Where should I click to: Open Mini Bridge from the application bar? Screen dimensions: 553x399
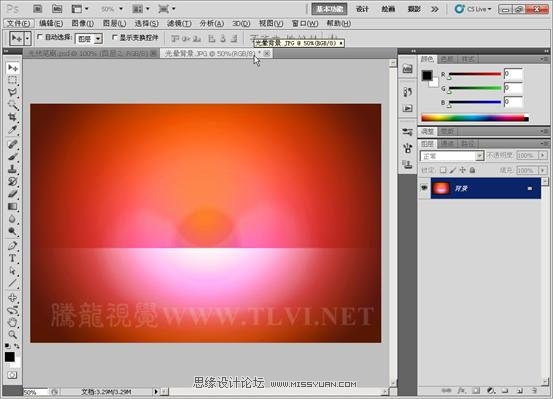pyautogui.click(x=57, y=9)
